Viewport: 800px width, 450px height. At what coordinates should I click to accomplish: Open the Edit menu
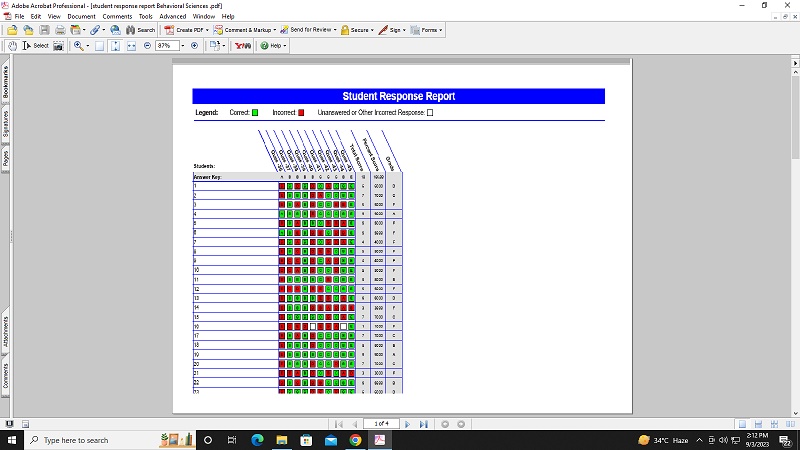[36, 16]
